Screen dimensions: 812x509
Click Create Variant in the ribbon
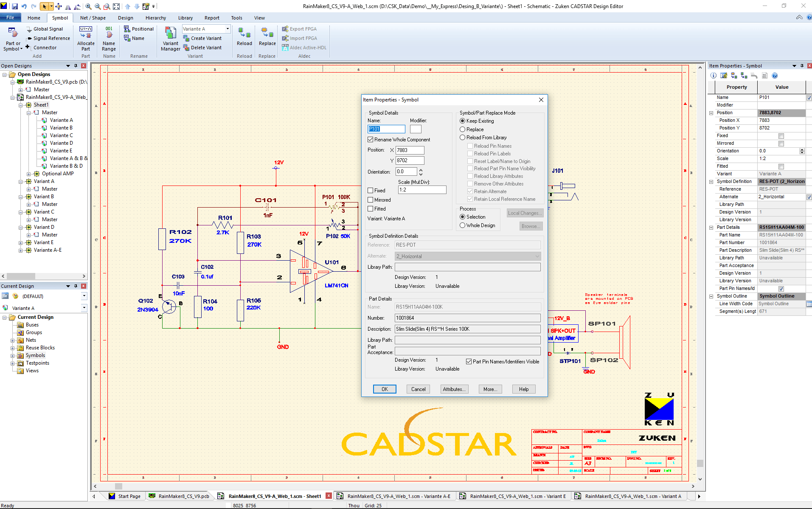(202, 38)
